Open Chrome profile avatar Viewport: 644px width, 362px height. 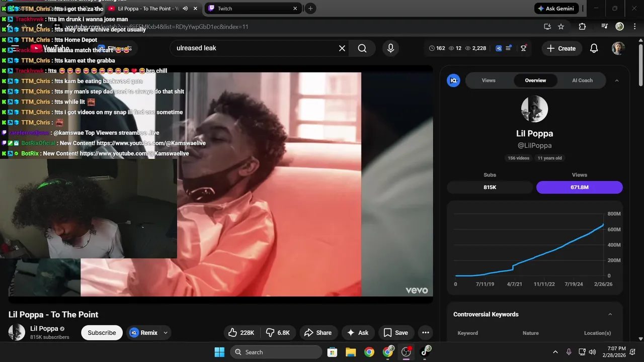coord(620,27)
